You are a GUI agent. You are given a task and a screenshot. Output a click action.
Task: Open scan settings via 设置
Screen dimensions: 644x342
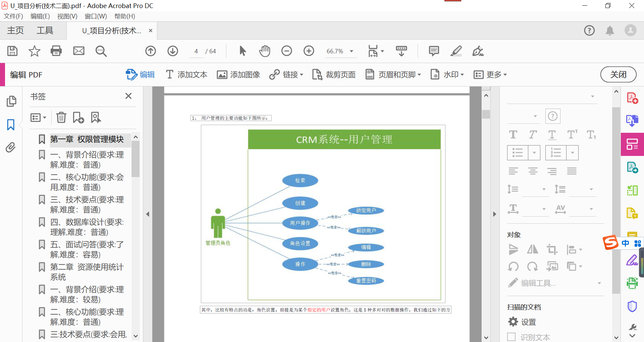[x=528, y=322]
